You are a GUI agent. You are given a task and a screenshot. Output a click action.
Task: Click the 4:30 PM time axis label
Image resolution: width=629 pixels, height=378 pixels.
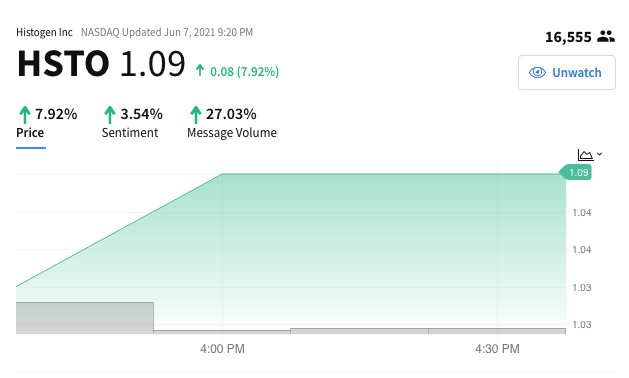[497, 349]
